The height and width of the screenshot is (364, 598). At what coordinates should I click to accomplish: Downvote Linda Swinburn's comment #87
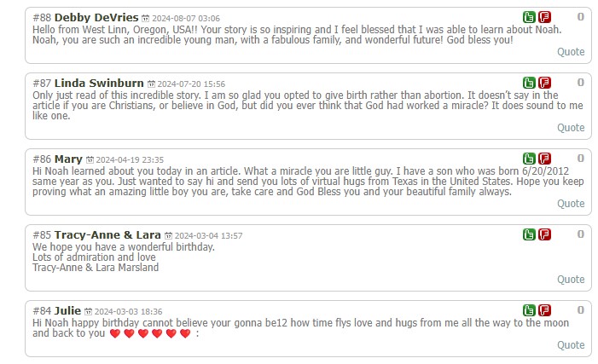[544, 84]
